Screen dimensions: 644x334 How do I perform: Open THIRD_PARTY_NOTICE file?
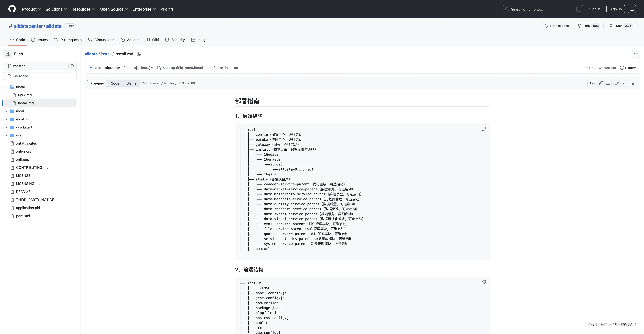pyautogui.click(x=35, y=199)
